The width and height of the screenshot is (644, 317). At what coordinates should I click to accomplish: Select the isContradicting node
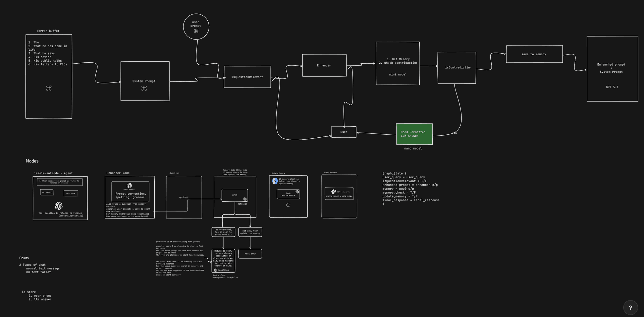(x=457, y=68)
